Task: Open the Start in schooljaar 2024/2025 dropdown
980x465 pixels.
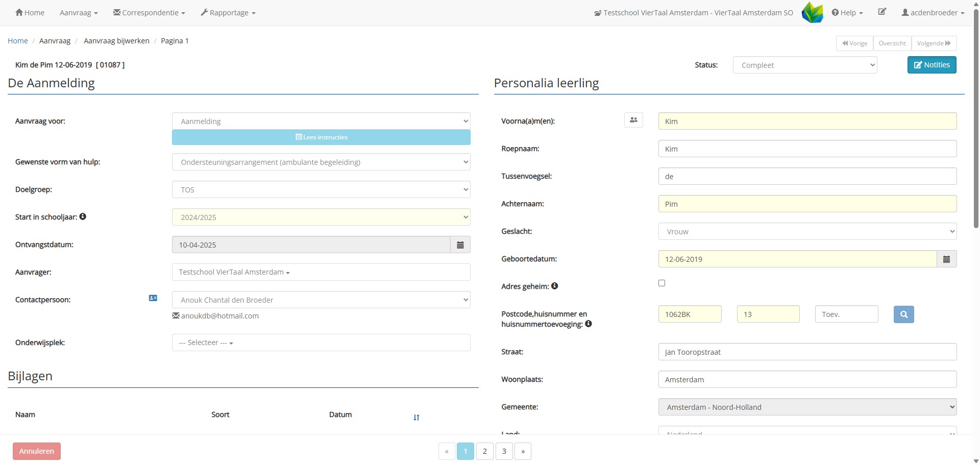Action: click(x=321, y=217)
